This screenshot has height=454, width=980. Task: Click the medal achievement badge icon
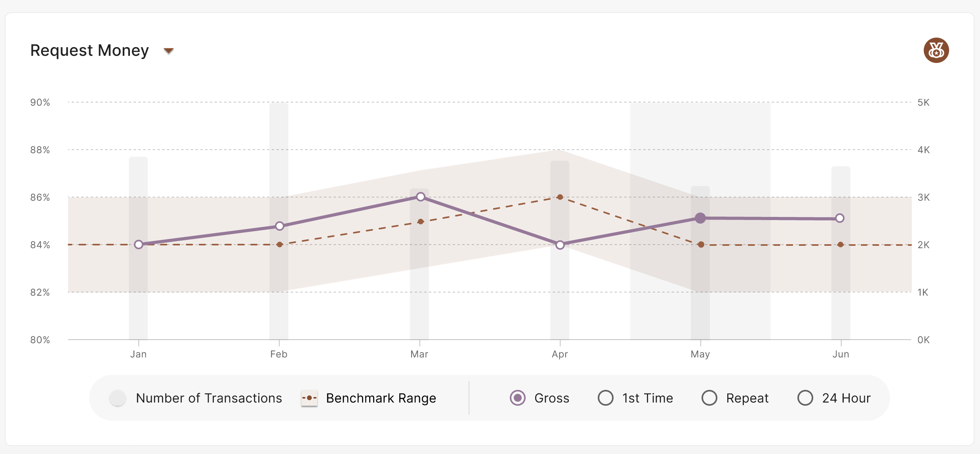tap(936, 50)
